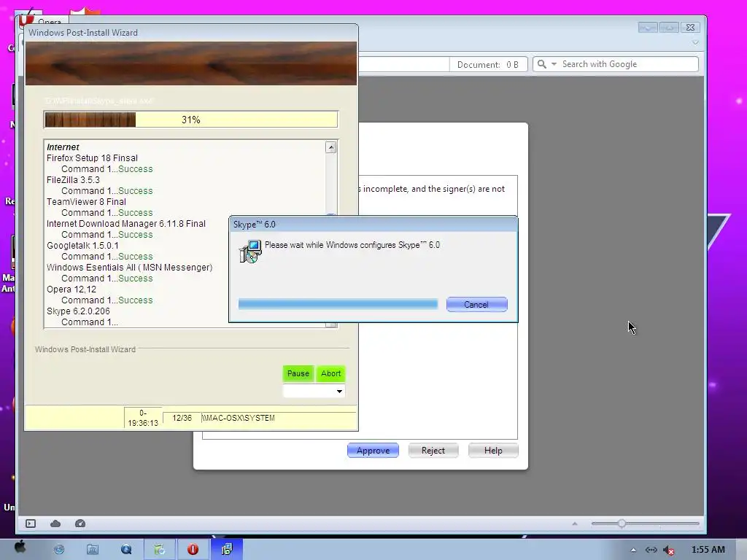
Task: Click the Skype installer package icon
Action: (250, 252)
